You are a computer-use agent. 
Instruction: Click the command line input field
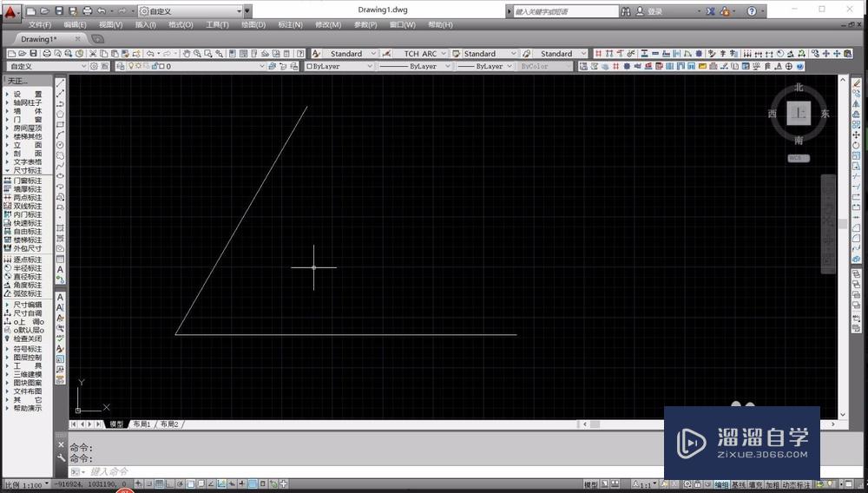(365, 471)
